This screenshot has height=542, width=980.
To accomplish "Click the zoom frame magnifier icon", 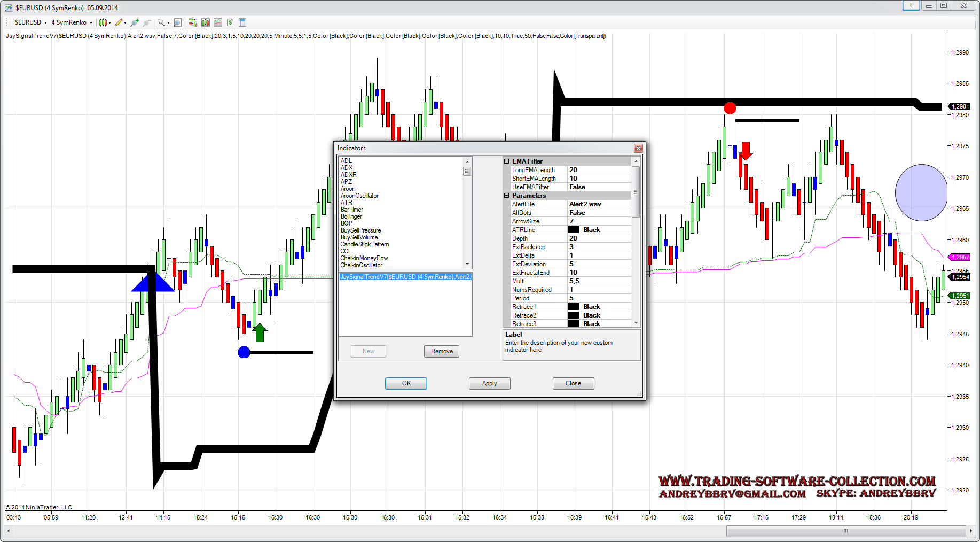I will [x=178, y=22].
